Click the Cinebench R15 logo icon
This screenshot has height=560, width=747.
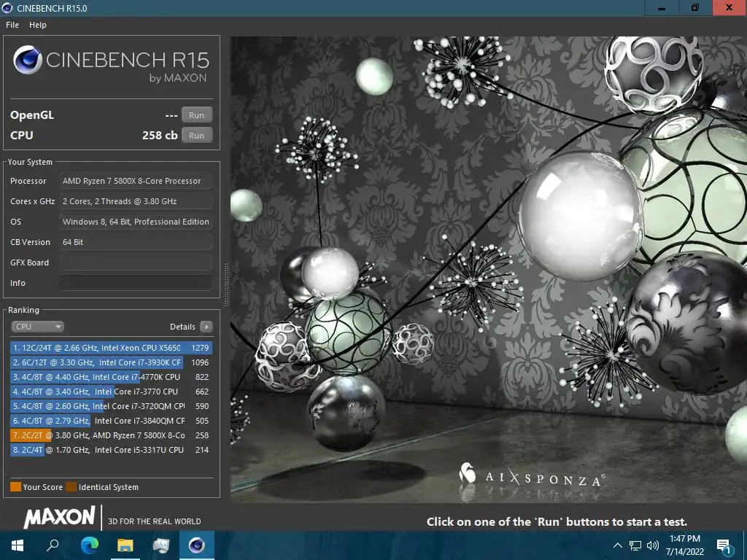pos(28,60)
